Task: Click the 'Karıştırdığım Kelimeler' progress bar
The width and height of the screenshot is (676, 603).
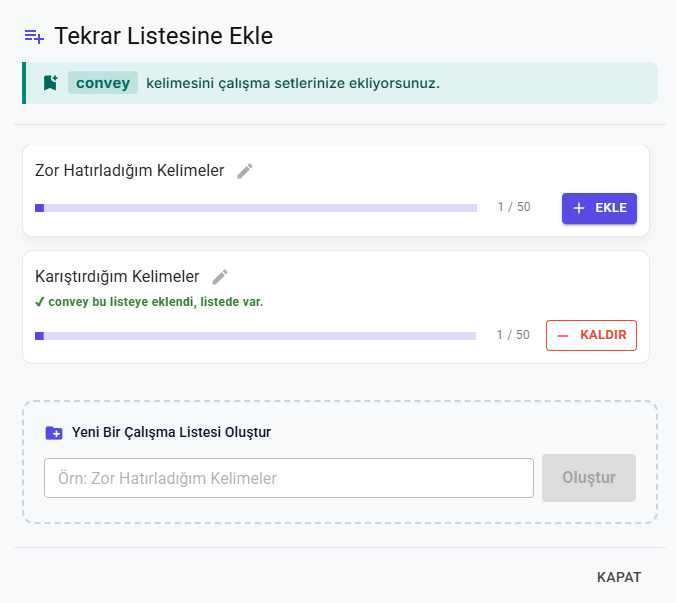Action: click(255, 336)
